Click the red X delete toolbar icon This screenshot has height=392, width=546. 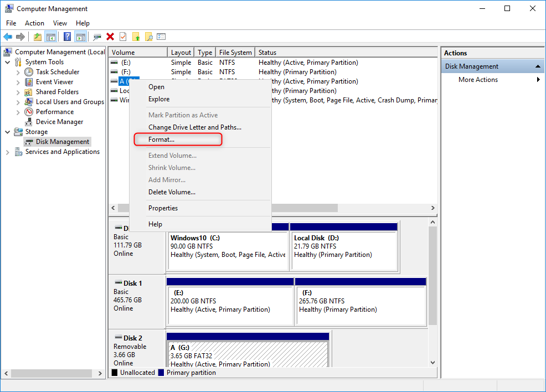[110, 37]
